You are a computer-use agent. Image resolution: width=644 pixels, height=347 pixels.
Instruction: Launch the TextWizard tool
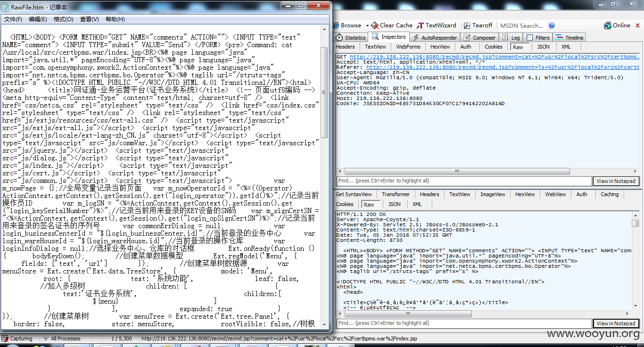(437, 25)
